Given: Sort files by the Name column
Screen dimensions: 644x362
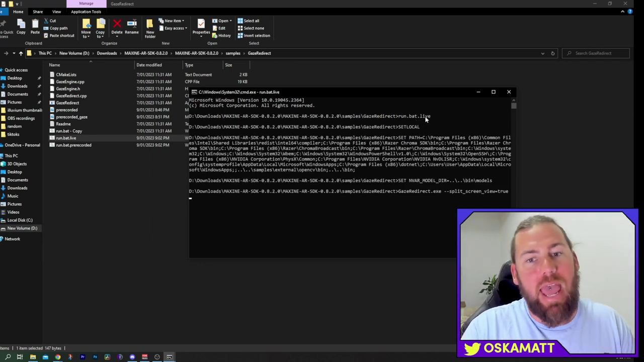Looking at the screenshot, I should tap(54, 65).
